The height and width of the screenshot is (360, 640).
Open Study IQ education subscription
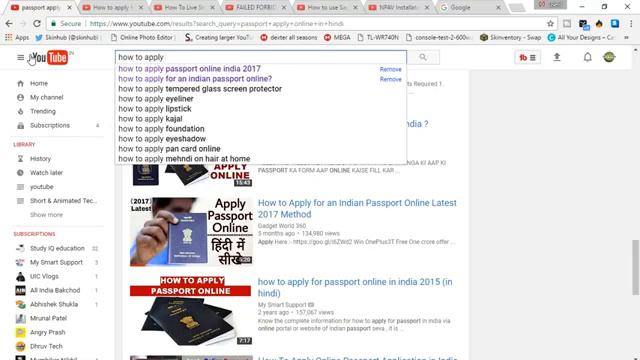pyautogui.click(x=57, y=248)
